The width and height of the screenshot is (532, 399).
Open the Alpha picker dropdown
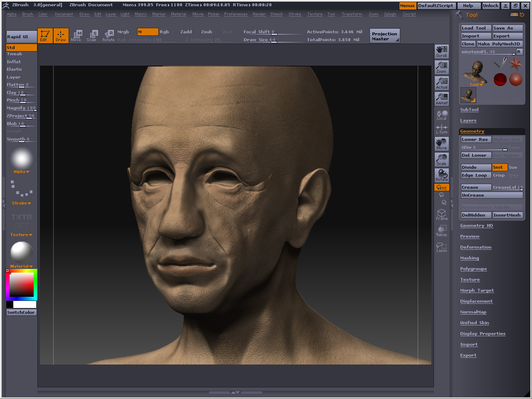21,172
